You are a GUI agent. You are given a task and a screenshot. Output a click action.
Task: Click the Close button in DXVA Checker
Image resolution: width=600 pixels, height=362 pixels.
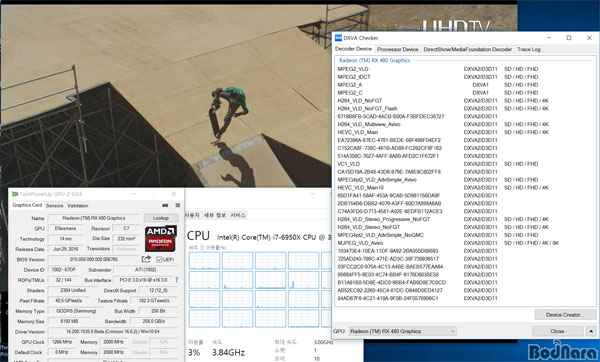(x=558, y=331)
